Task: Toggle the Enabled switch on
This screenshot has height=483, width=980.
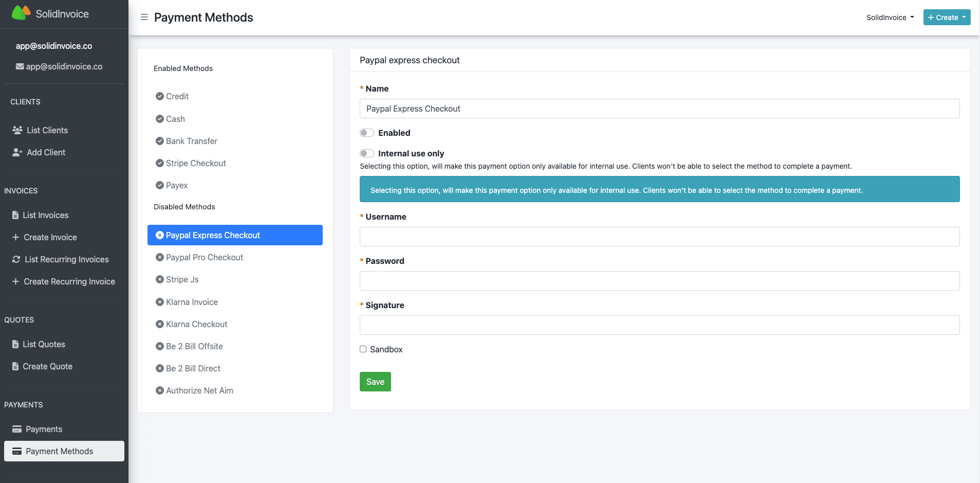Action: [x=367, y=133]
